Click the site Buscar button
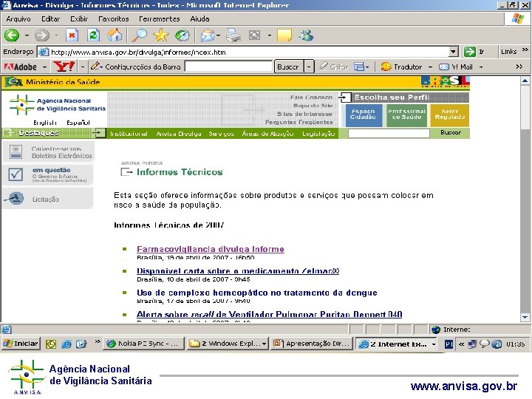The width and height of the screenshot is (532, 399). tap(450, 133)
